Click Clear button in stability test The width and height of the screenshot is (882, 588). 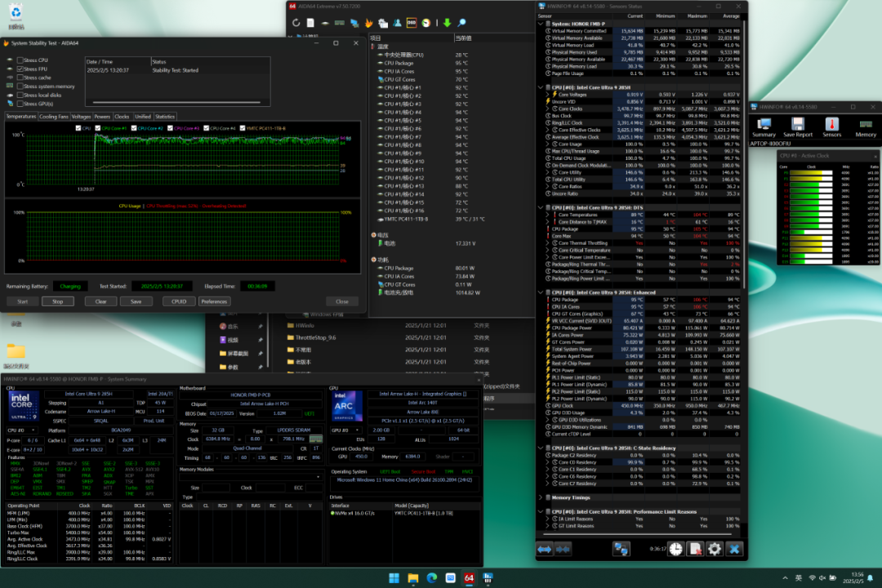tap(100, 301)
